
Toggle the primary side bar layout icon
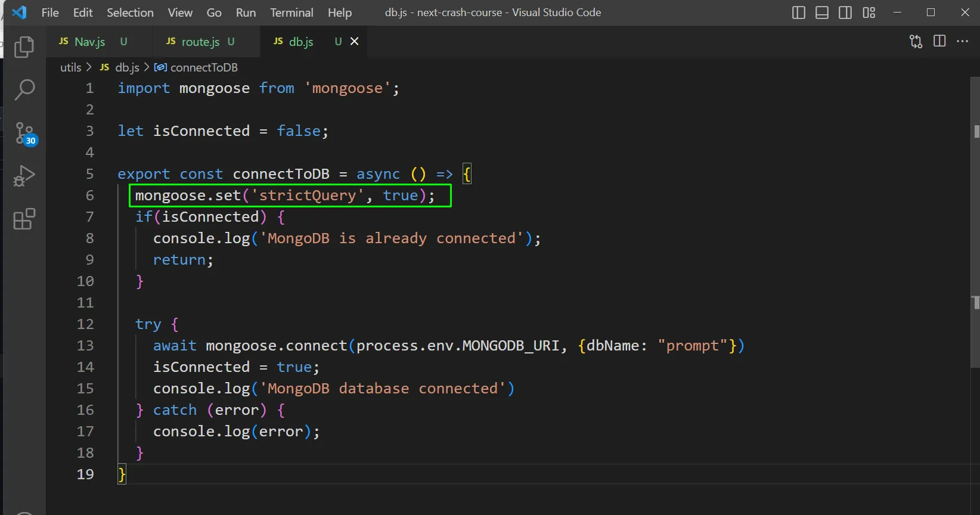coord(799,13)
